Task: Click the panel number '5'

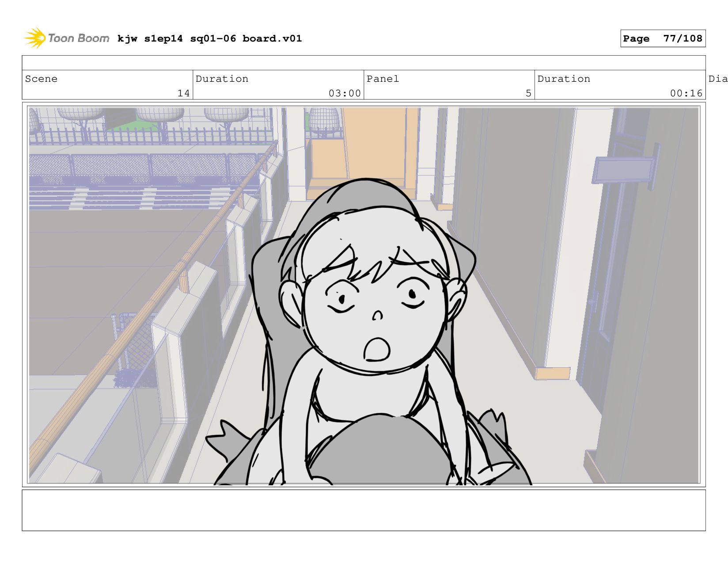Action: (528, 93)
